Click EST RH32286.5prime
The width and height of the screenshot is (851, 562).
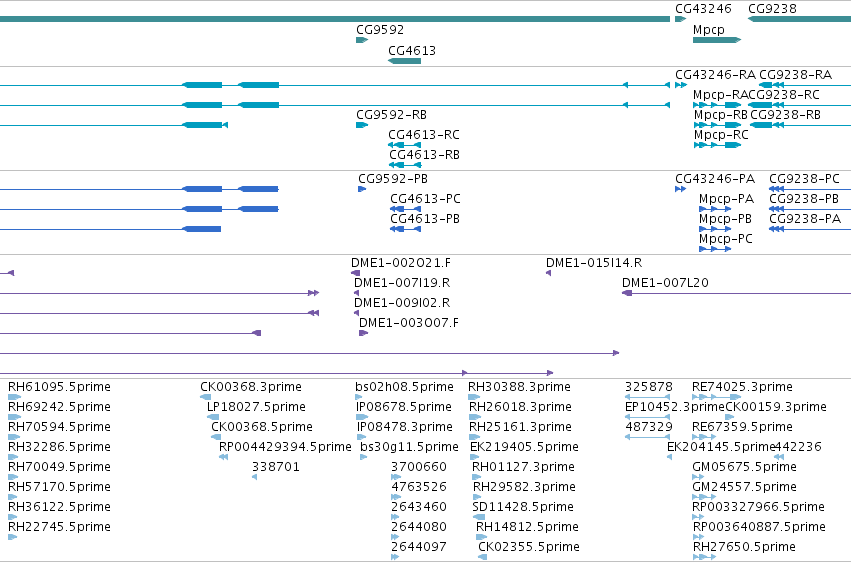click(14, 457)
